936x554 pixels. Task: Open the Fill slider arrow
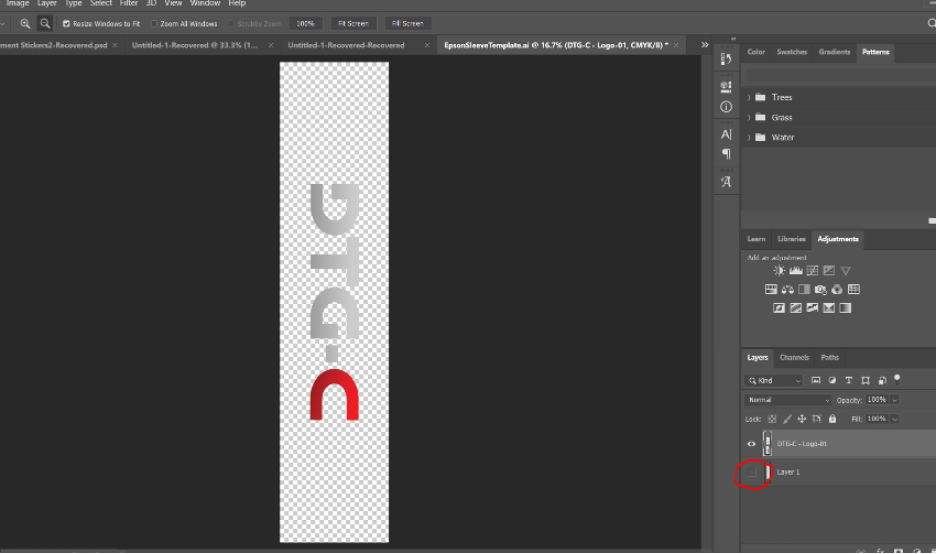[894, 419]
